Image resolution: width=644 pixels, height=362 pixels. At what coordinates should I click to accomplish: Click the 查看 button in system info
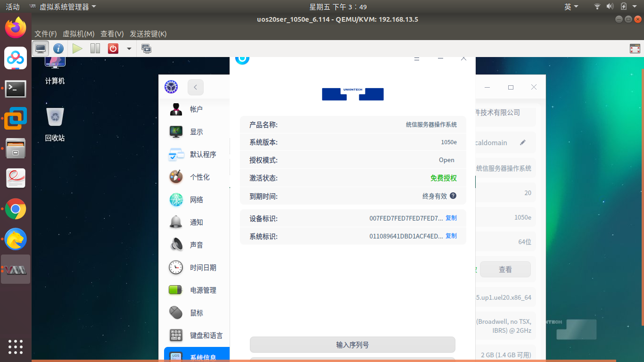point(505,270)
